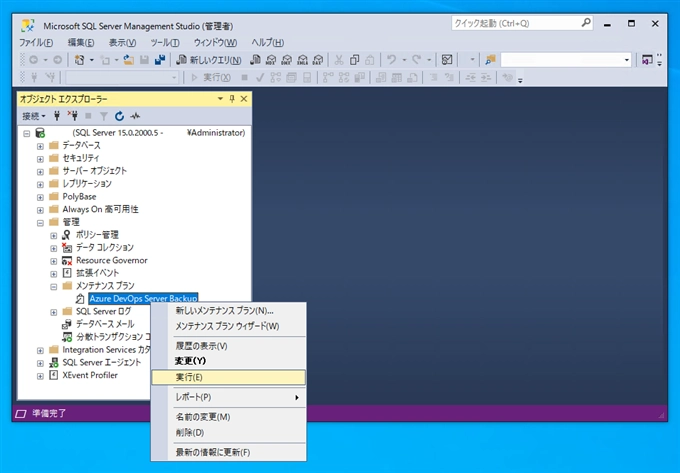Choose 名前の変更(M) from context menu
Screen dimensions: 680x473
point(229,417)
